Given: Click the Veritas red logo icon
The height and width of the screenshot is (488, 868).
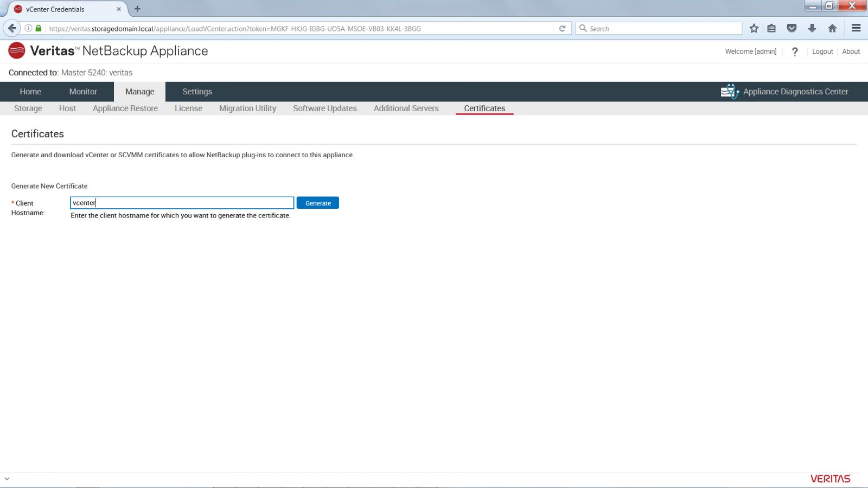Looking at the screenshot, I should click(17, 50).
